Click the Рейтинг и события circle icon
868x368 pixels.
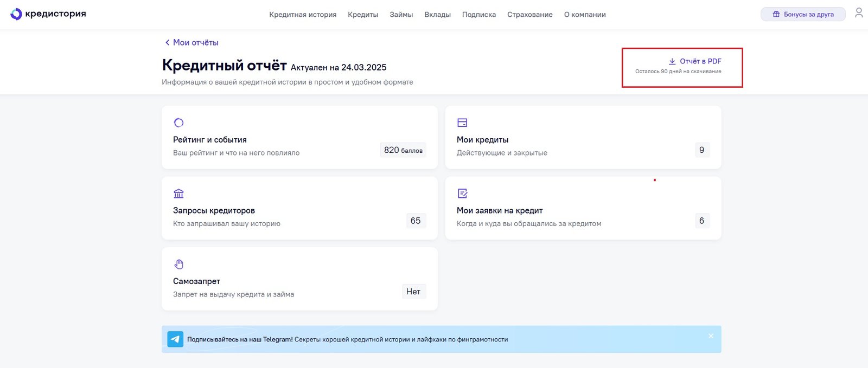click(x=178, y=122)
